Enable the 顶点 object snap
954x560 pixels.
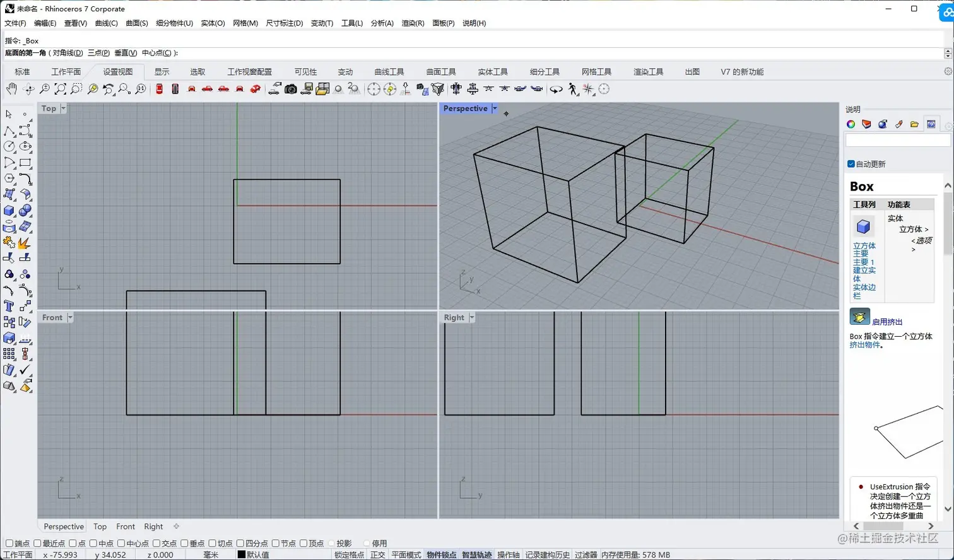303,543
